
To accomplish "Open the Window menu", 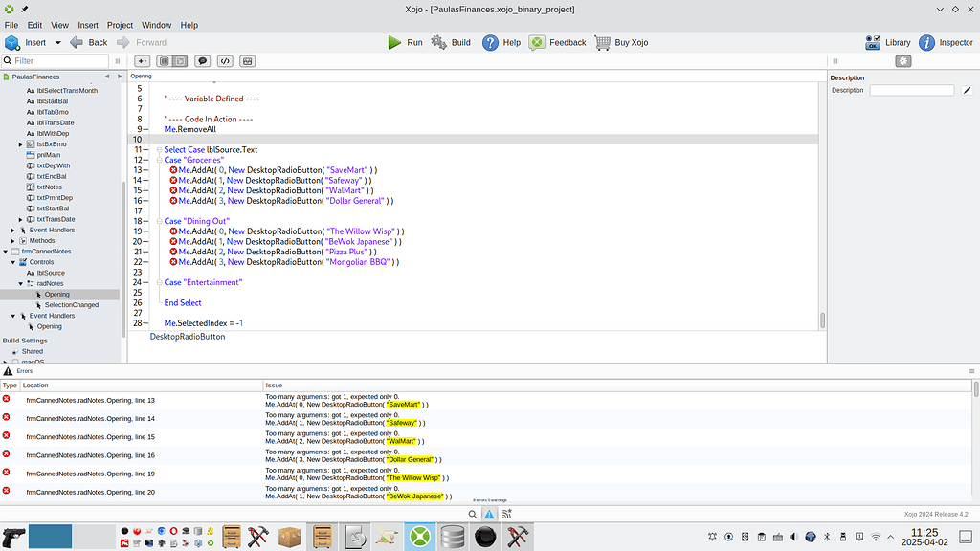I will pyautogui.click(x=156, y=25).
